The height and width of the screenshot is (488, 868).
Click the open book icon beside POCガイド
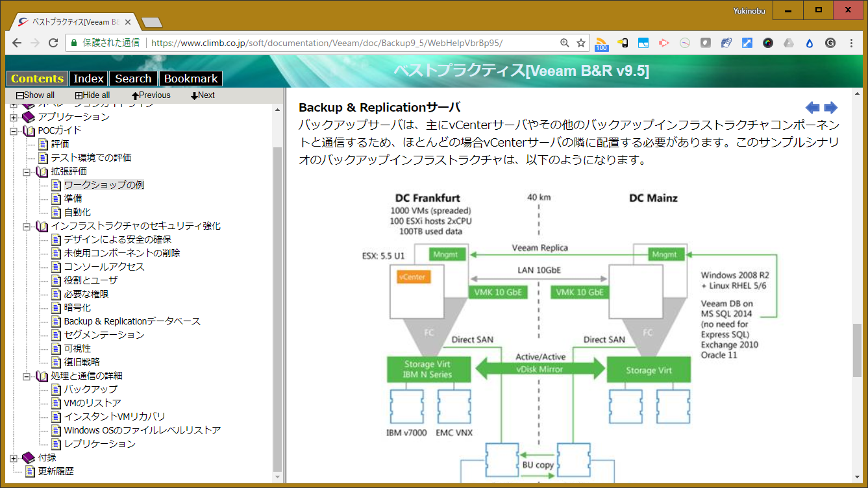point(29,130)
